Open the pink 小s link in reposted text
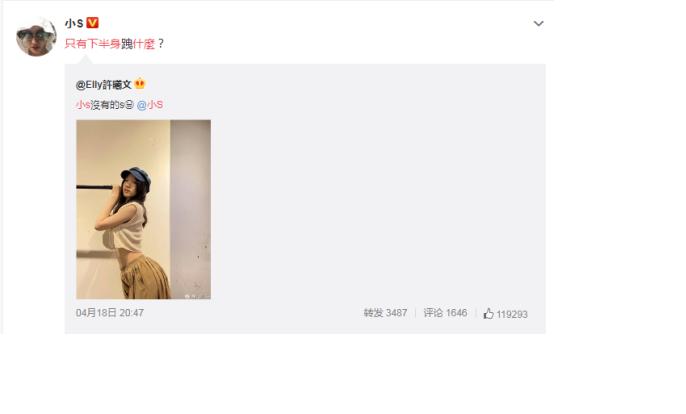The image size is (686, 414). [x=83, y=105]
